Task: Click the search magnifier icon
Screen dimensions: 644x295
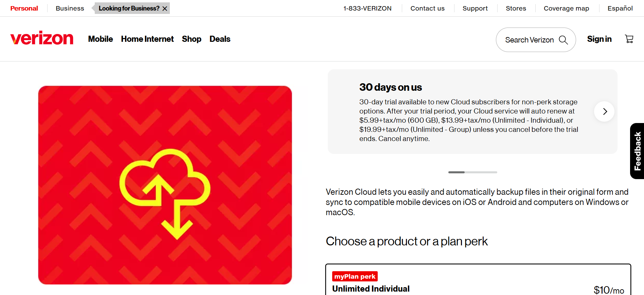Action: [x=563, y=40]
